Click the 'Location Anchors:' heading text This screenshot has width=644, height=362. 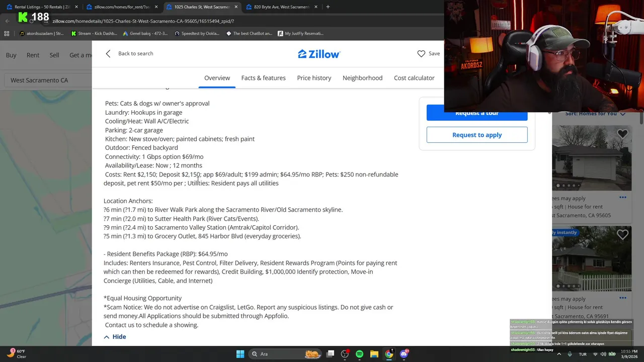coord(128,201)
